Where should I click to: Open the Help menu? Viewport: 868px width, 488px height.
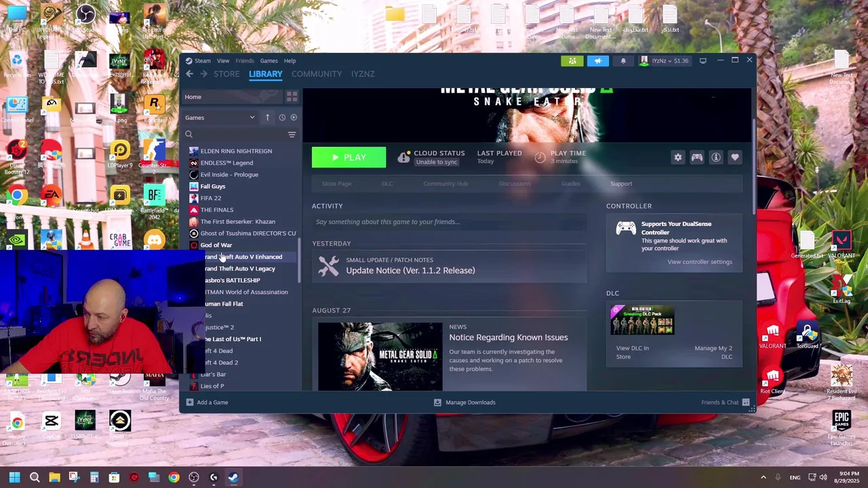point(290,61)
